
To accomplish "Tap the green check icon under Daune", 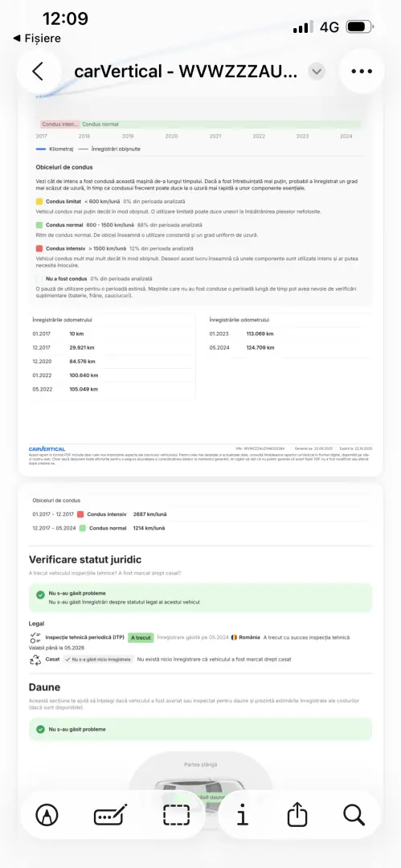I will tap(40, 729).
